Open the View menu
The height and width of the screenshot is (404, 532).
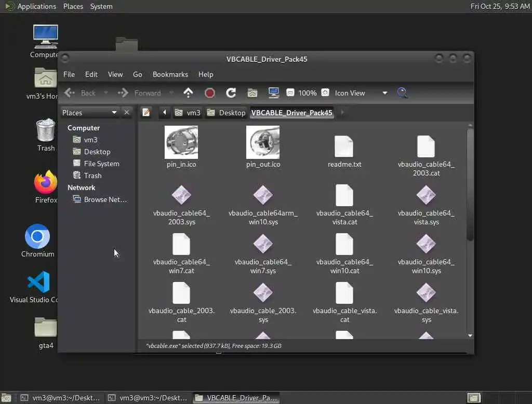pos(115,74)
